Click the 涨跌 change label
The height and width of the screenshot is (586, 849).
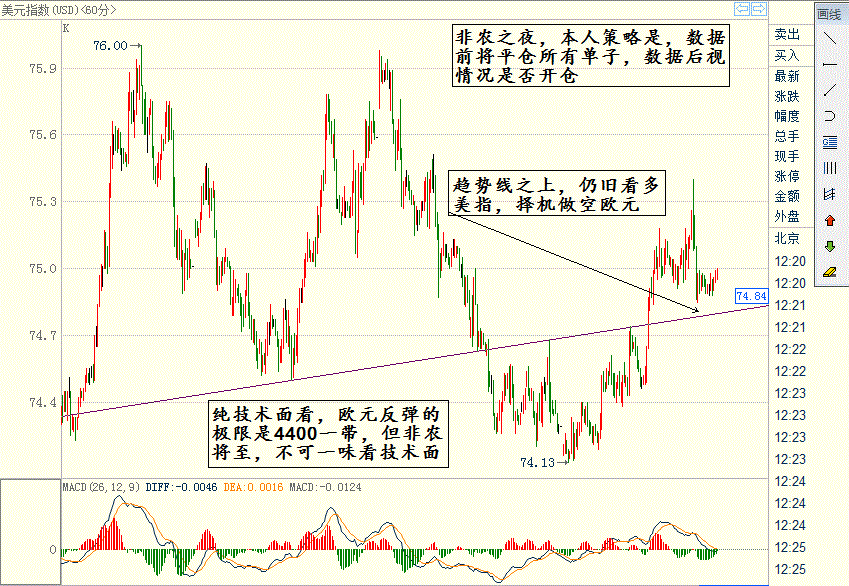coord(787,96)
